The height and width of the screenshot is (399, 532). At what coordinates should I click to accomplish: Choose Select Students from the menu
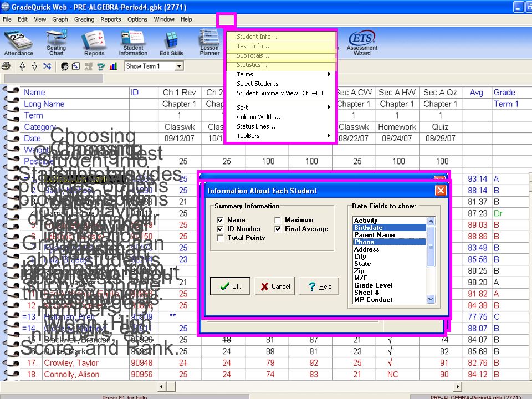(282, 84)
